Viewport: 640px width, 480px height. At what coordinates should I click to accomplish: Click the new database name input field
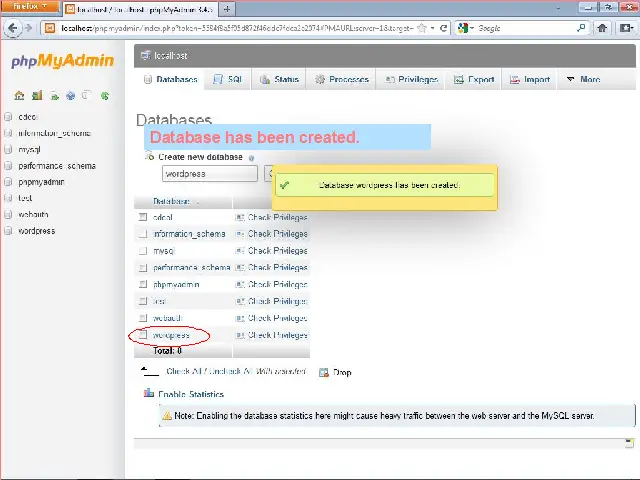pyautogui.click(x=210, y=174)
